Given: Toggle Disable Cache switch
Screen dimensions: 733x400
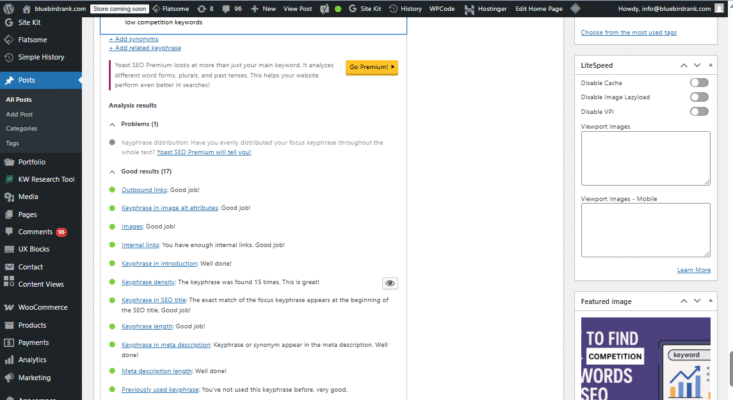Looking at the screenshot, I should pos(699,83).
